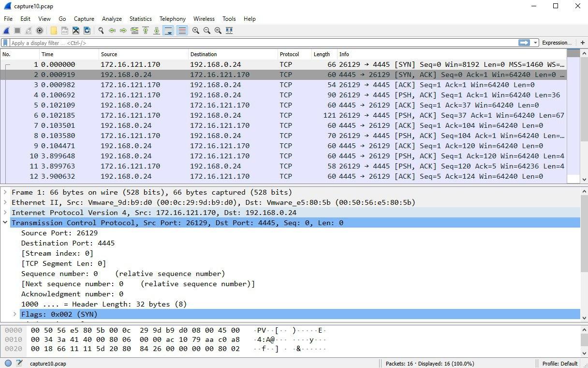Start capturing packets with shark fin icon
The height and width of the screenshot is (368, 588).
7,31
